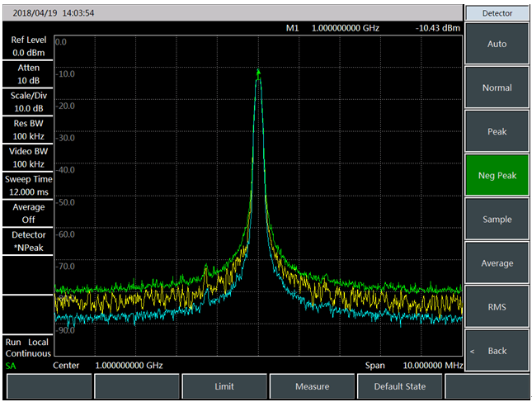Click the Video BW 100 kHz field
532x402 pixels.
pos(28,158)
